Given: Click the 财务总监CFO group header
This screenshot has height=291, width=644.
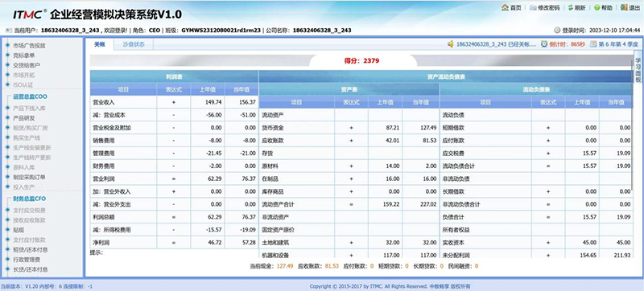Looking at the screenshot, I should pyautogui.click(x=30, y=199).
